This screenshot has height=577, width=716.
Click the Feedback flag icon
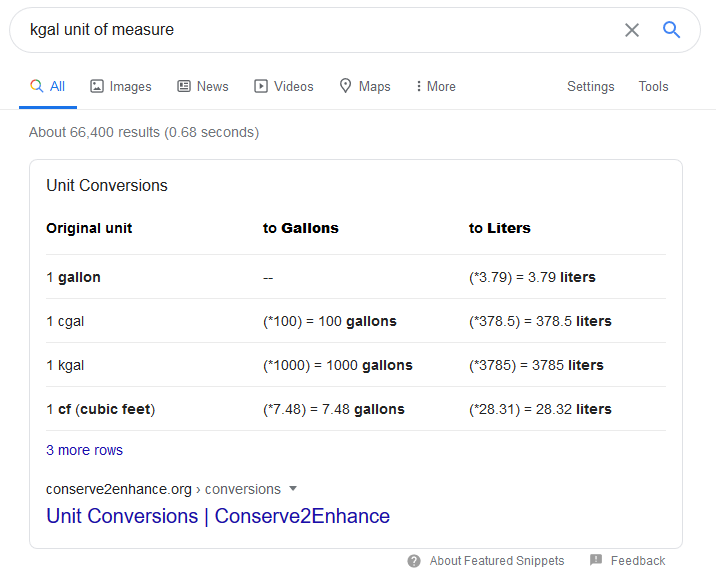[596, 561]
